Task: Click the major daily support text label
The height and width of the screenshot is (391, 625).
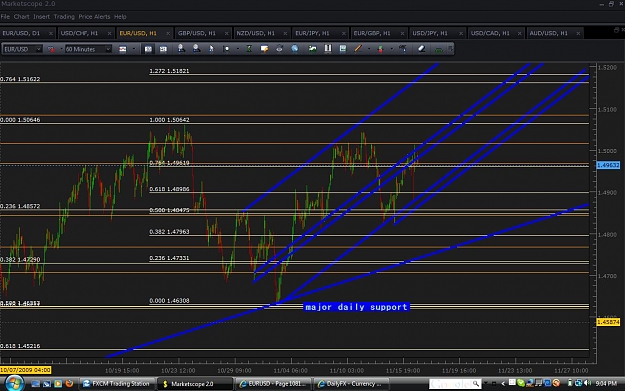Action: click(356, 307)
